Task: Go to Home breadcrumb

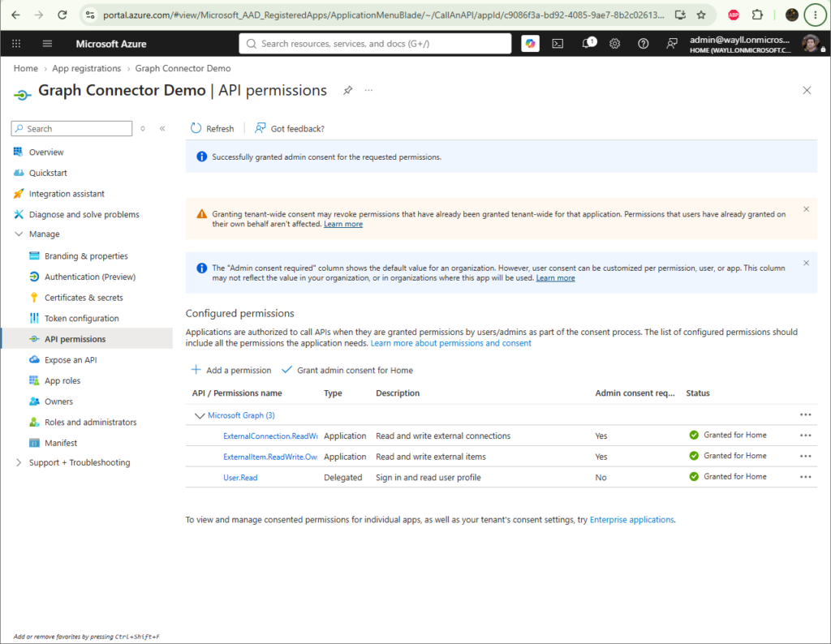Action: click(x=25, y=68)
